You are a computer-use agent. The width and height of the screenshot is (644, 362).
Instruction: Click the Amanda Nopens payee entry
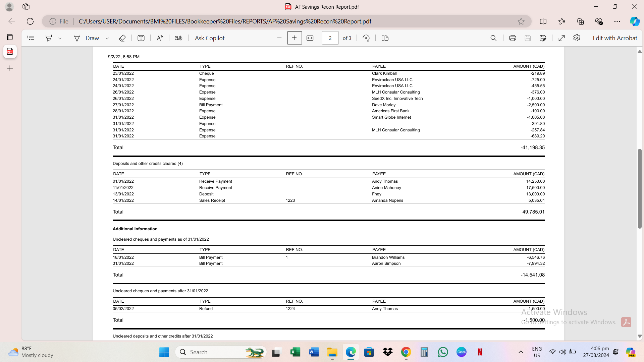[x=387, y=200]
